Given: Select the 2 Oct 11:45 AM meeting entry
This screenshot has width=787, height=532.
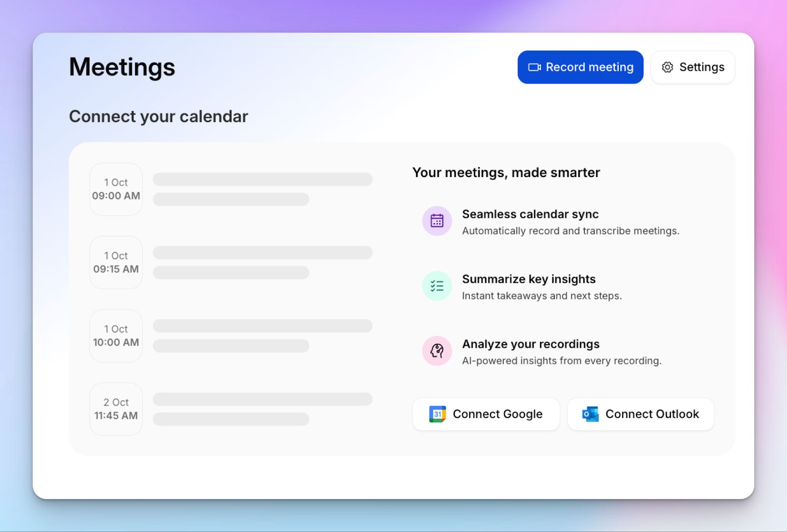Looking at the screenshot, I should [116, 409].
